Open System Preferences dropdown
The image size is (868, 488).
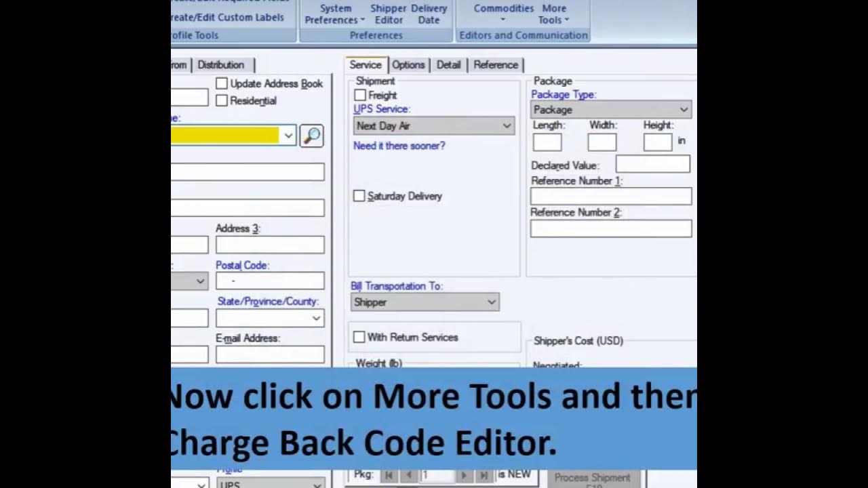pyautogui.click(x=335, y=14)
